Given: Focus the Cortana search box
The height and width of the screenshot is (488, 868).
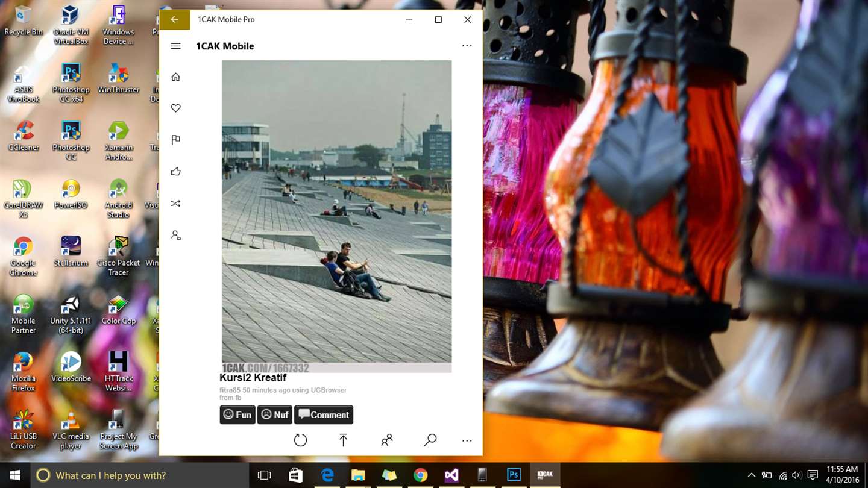Looking at the screenshot, I should coord(139,475).
